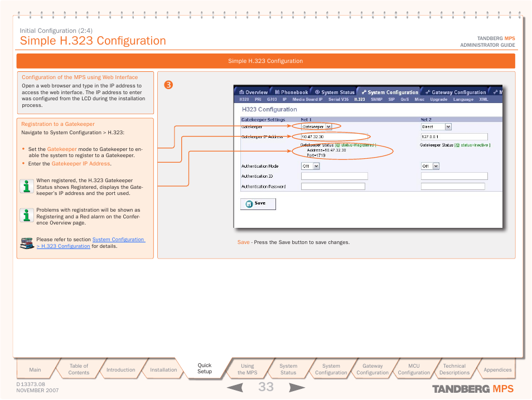This screenshot has height=400, width=532.
Task: Switch to the System Status tab
Action: click(x=335, y=92)
